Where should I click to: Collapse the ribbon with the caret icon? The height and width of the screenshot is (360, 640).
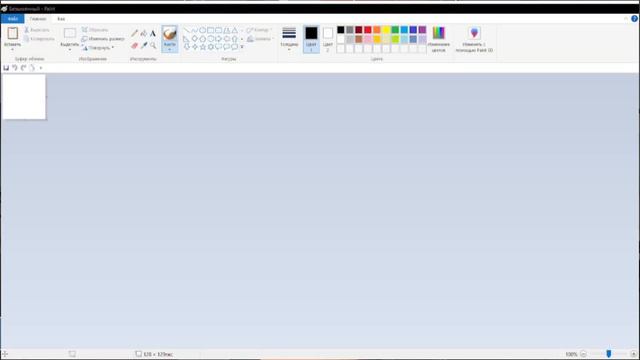click(626, 19)
